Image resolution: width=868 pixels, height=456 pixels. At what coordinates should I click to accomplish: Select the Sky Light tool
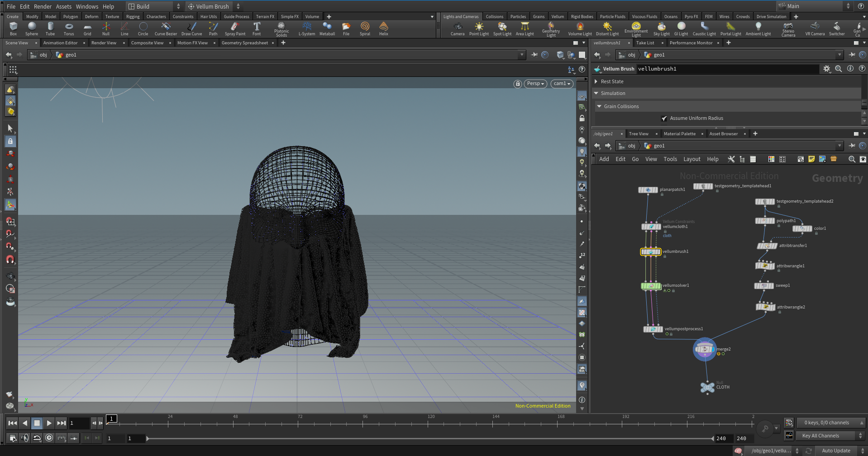coord(661,29)
